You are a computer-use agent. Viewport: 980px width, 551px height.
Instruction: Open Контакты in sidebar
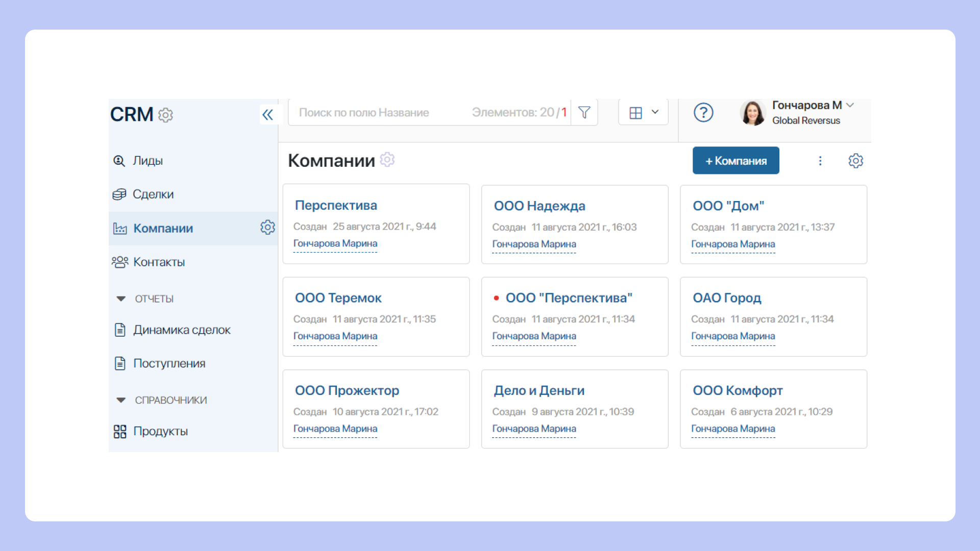coord(159,262)
